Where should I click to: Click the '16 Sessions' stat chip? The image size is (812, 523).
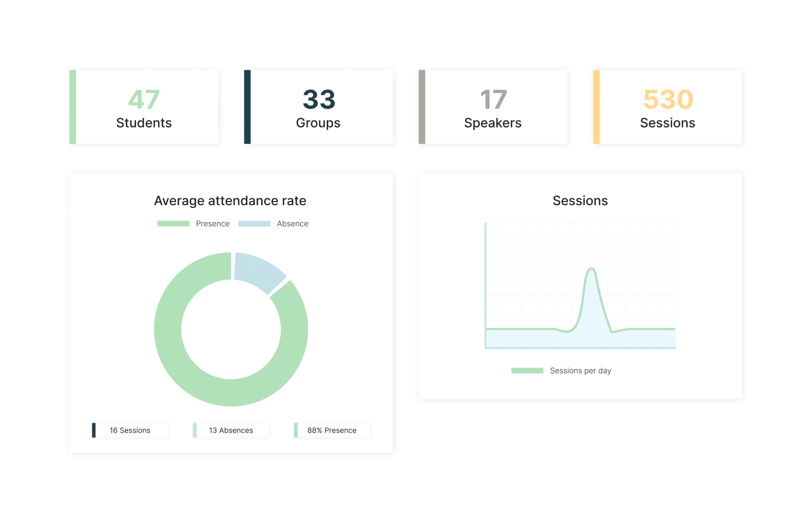point(130,430)
